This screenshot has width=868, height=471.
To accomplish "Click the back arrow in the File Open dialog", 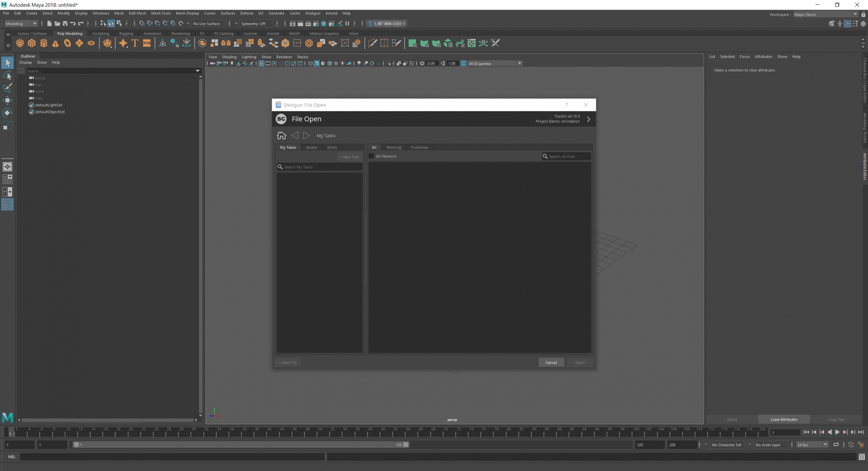I will (295, 135).
